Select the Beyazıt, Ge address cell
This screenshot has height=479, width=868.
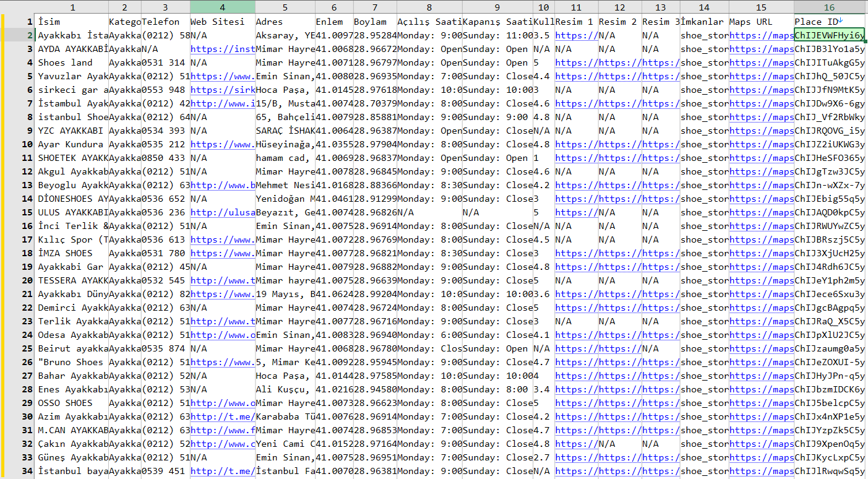pyautogui.click(x=285, y=212)
